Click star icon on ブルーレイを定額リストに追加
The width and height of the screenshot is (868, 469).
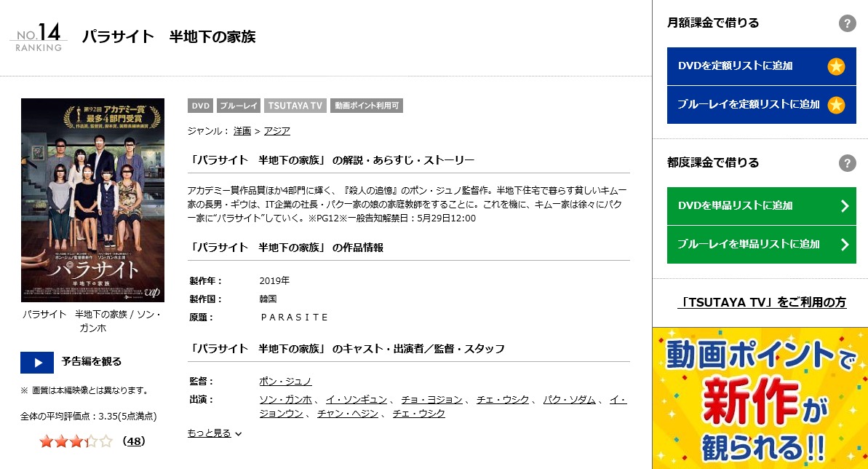[836, 105]
